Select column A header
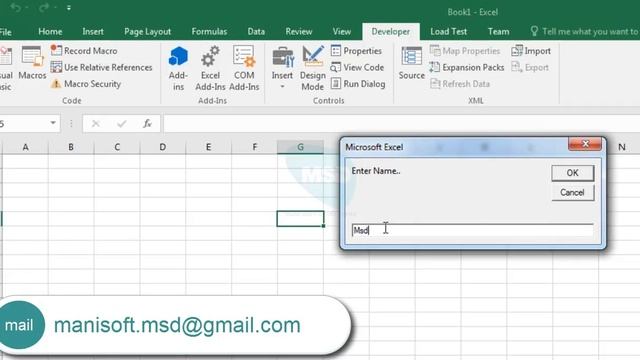Viewport: 640px width, 360px height. coord(25,147)
